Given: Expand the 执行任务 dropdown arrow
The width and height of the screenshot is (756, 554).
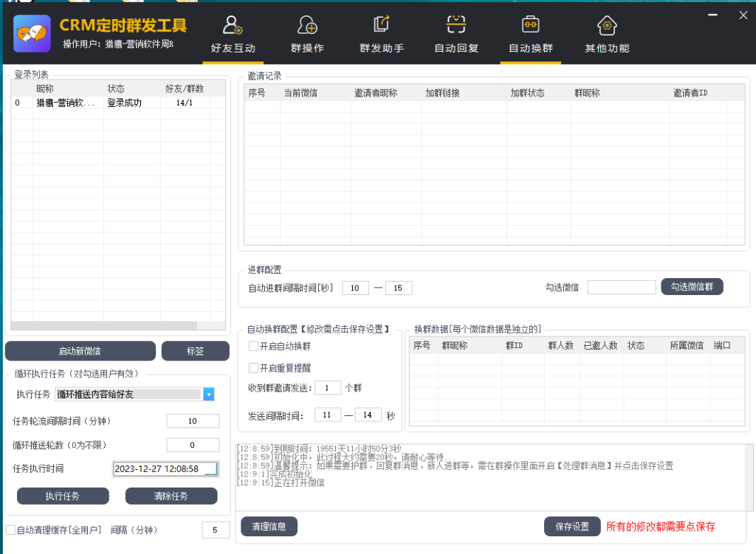Looking at the screenshot, I should pyautogui.click(x=209, y=395).
